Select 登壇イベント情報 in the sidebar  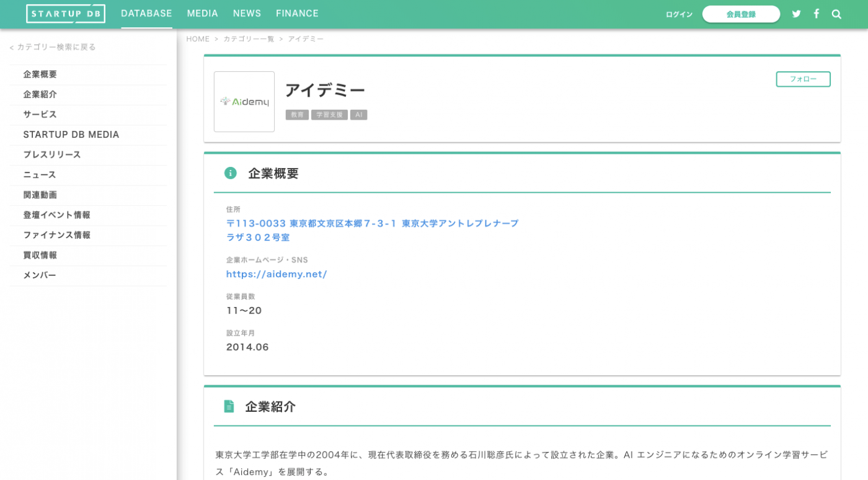(88, 215)
